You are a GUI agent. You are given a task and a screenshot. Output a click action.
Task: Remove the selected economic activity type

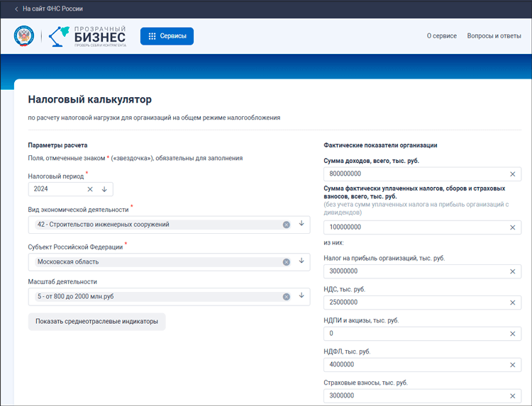tap(287, 225)
